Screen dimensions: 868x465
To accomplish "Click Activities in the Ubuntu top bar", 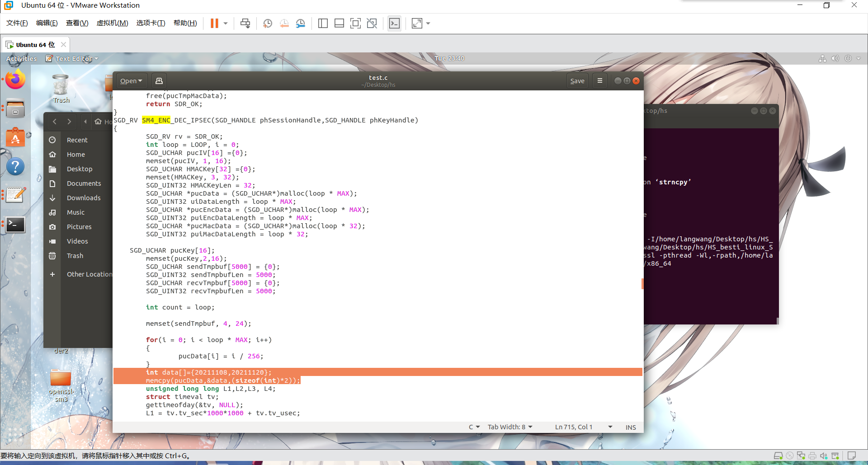I will coord(21,58).
